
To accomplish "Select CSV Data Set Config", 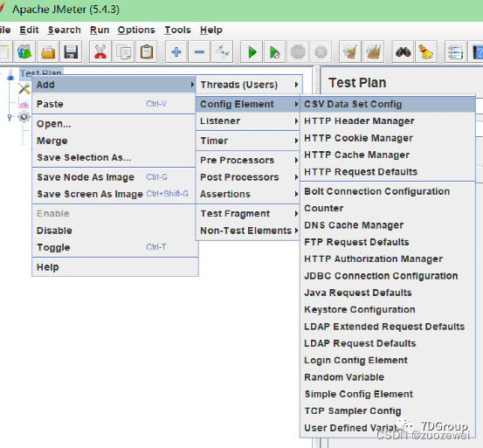I will click(388, 104).
